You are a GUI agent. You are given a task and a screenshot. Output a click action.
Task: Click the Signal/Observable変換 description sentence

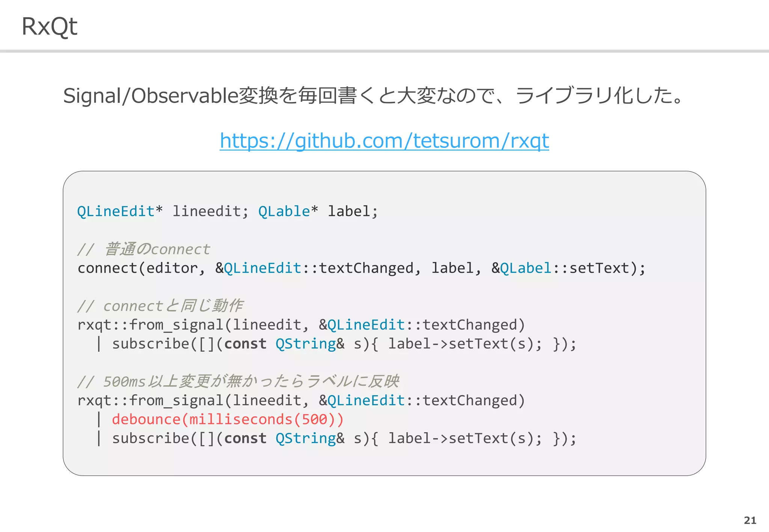point(373,96)
